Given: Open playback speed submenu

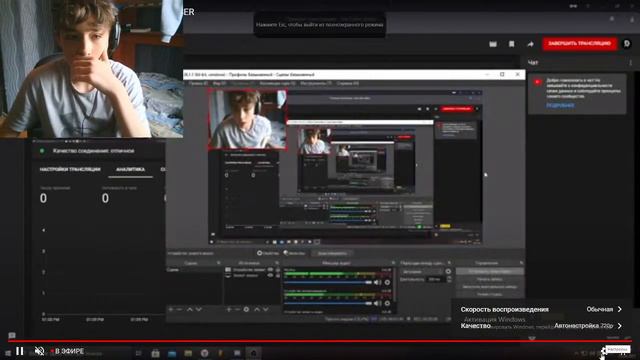Looking at the screenshot, I should click(x=541, y=309).
